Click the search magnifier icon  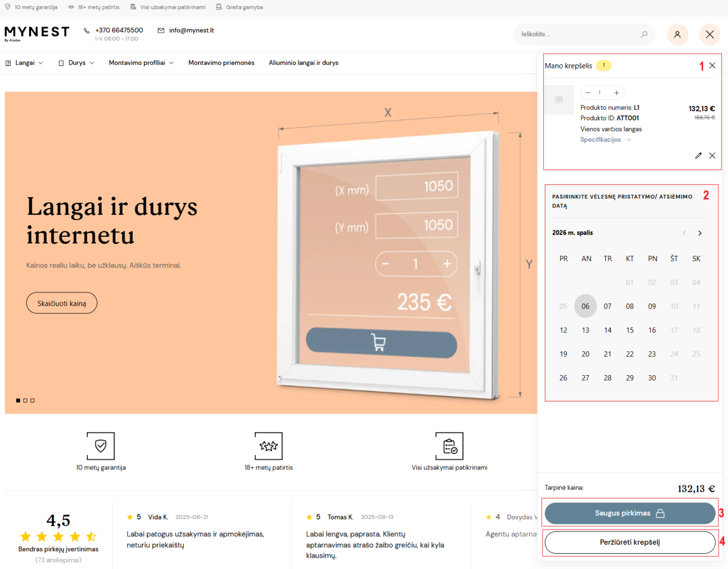pyautogui.click(x=644, y=34)
